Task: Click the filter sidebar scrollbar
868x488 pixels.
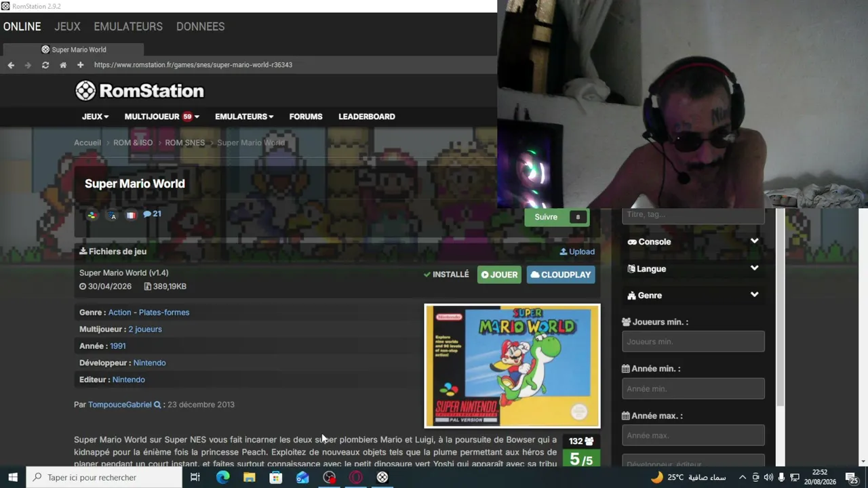Action: (x=781, y=308)
